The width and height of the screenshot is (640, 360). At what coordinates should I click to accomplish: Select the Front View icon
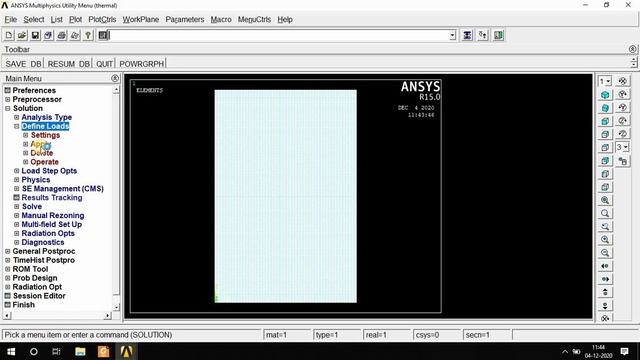click(x=605, y=121)
